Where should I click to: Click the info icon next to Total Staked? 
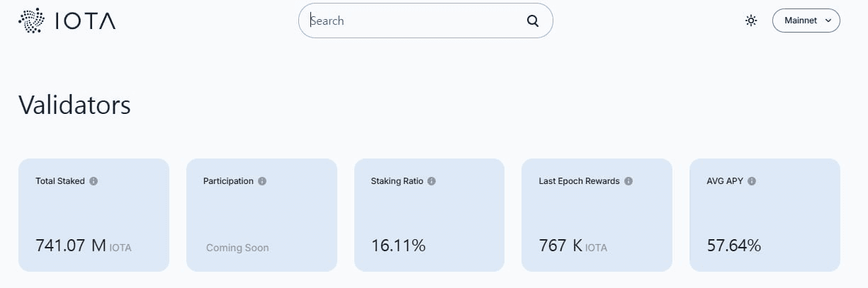(x=94, y=181)
